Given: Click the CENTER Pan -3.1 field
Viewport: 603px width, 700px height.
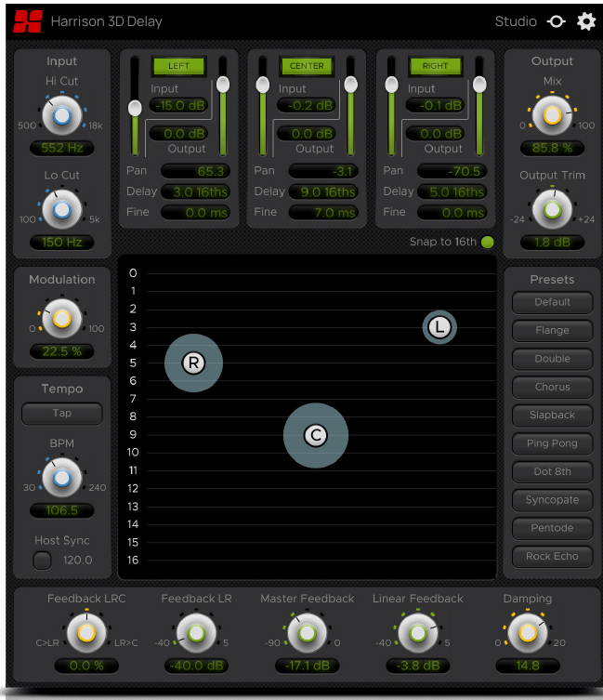Looking at the screenshot, I should pos(323,171).
